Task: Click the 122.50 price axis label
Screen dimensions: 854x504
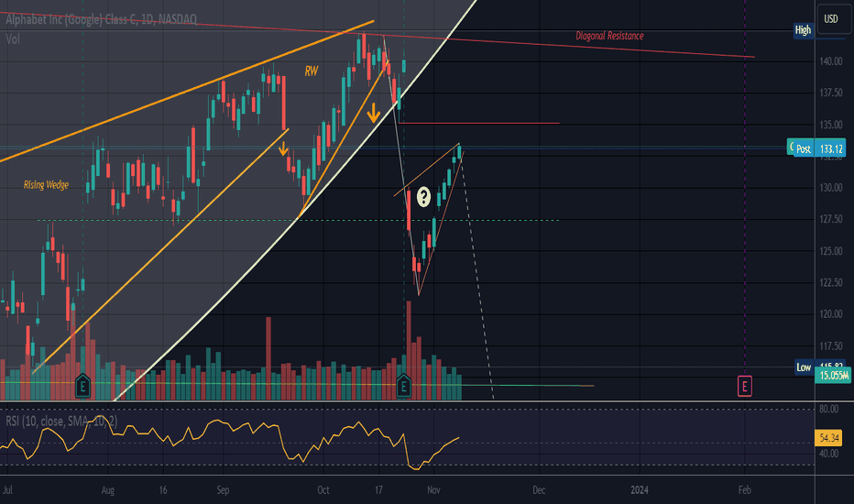Action: 831,282
